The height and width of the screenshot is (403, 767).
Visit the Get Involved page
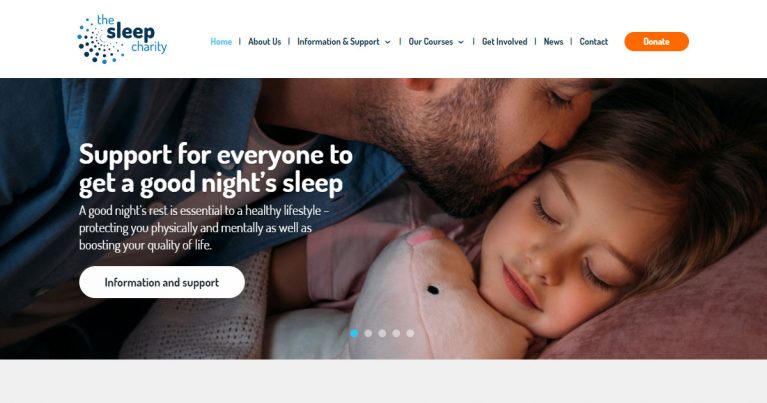504,42
